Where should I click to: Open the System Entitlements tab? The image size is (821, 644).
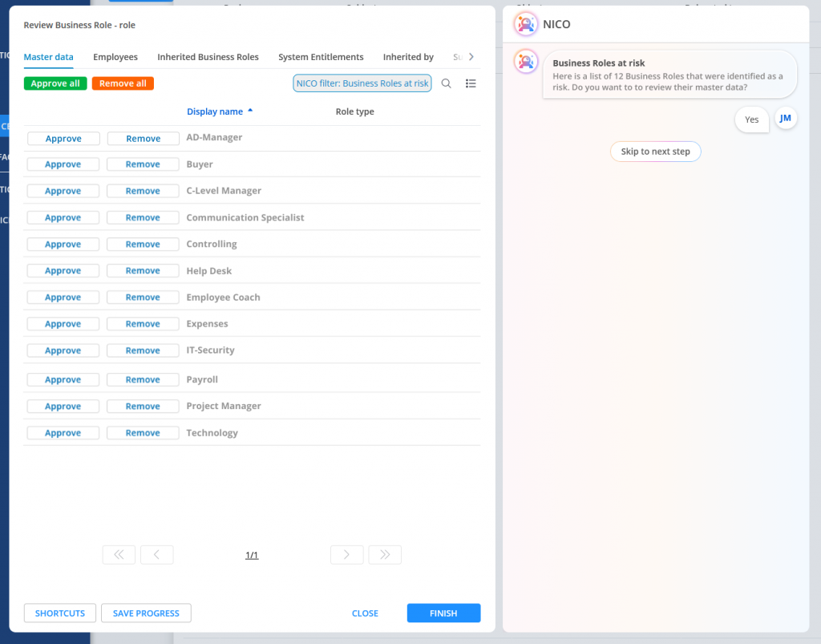(321, 57)
